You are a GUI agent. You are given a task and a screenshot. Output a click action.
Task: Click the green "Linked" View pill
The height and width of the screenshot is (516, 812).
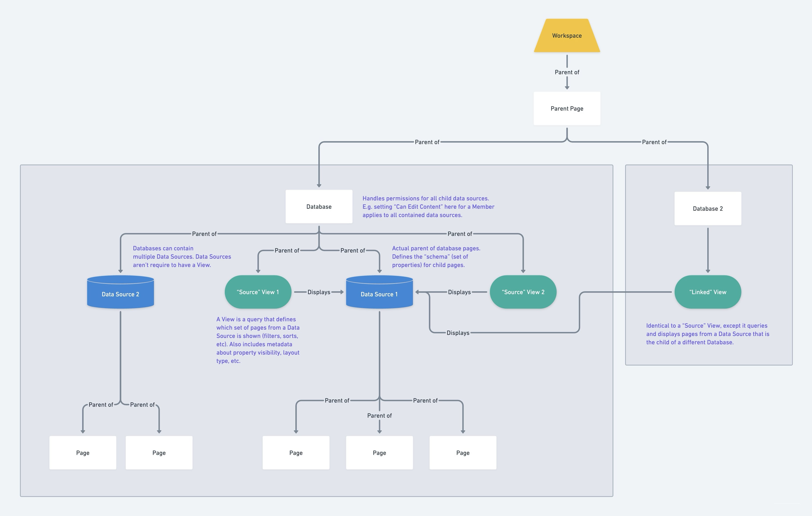coord(708,292)
